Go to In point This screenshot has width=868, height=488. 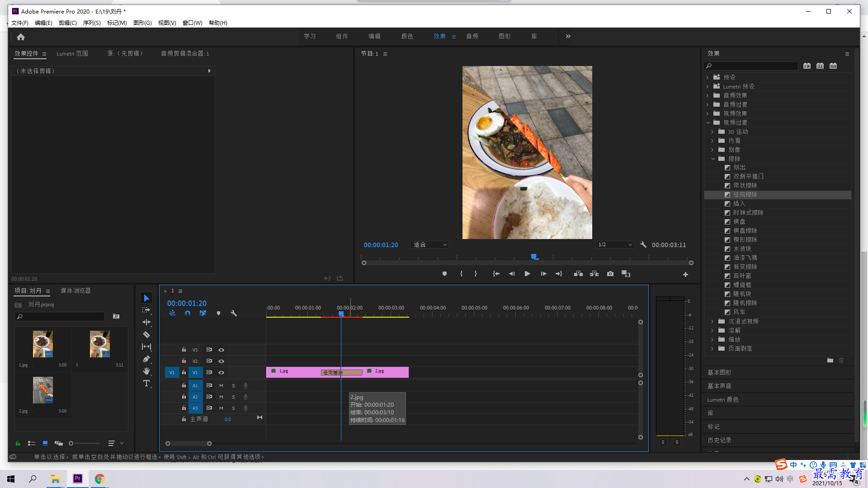[496, 274]
